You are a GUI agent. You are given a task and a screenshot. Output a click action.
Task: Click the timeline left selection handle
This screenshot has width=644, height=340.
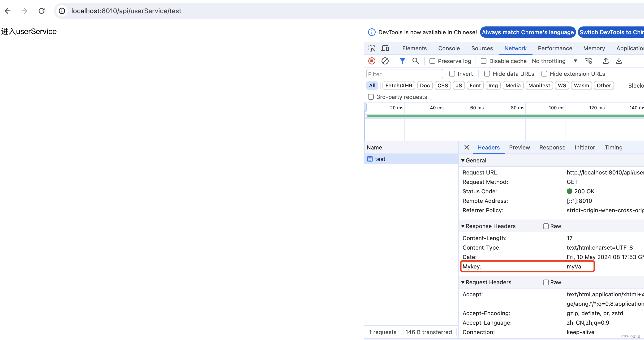(x=365, y=108)
